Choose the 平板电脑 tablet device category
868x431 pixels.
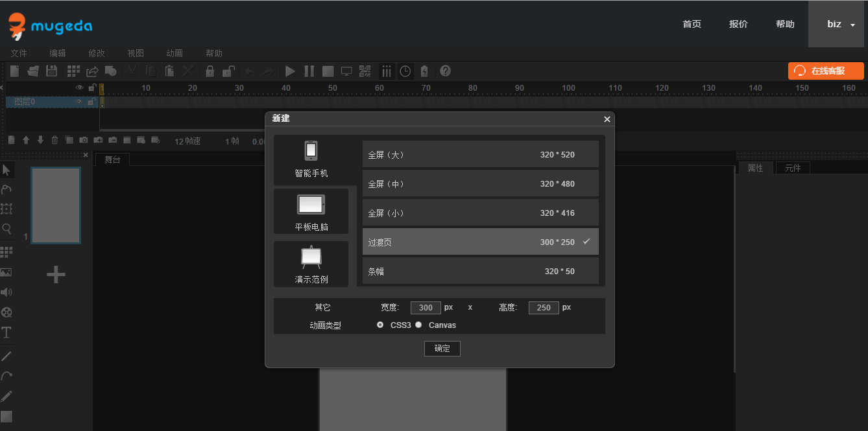[311, 211]
